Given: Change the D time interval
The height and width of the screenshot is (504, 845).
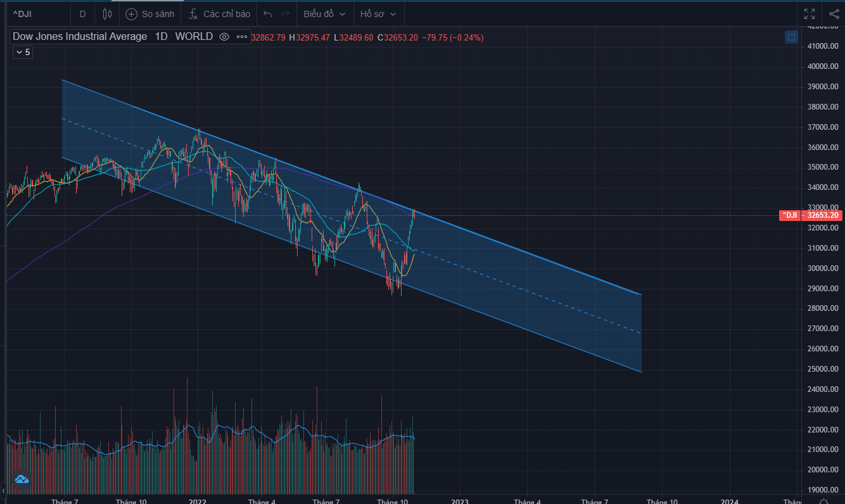Looking at the screenshot, I should (x=82, y=13).
